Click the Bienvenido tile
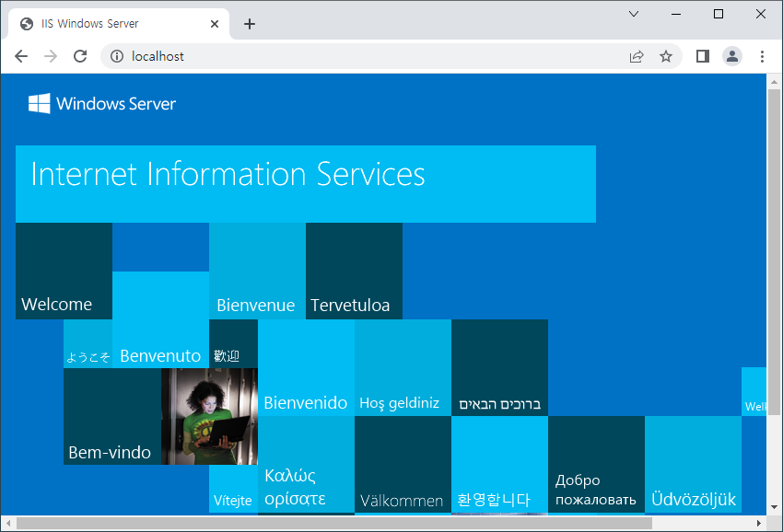 306,368
